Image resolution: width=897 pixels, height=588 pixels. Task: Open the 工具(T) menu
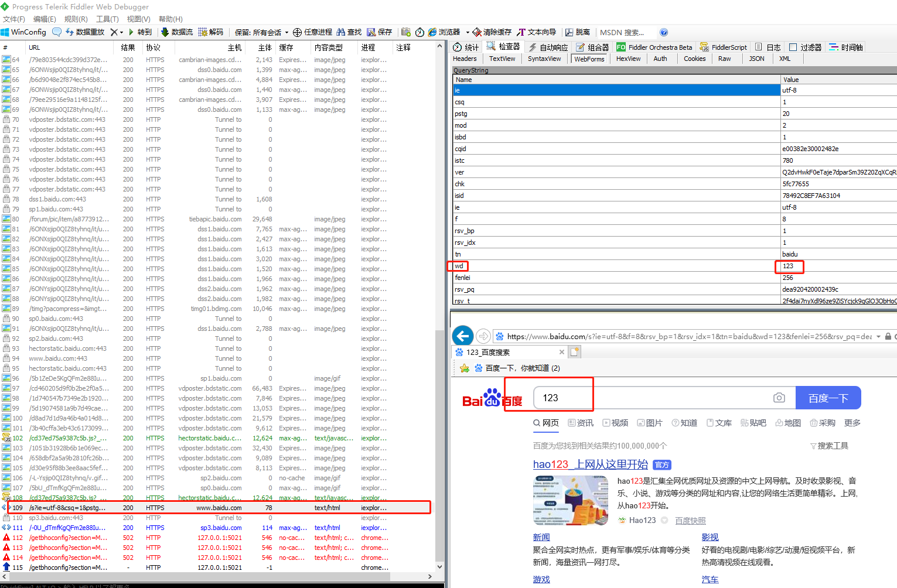coord(107,19)
